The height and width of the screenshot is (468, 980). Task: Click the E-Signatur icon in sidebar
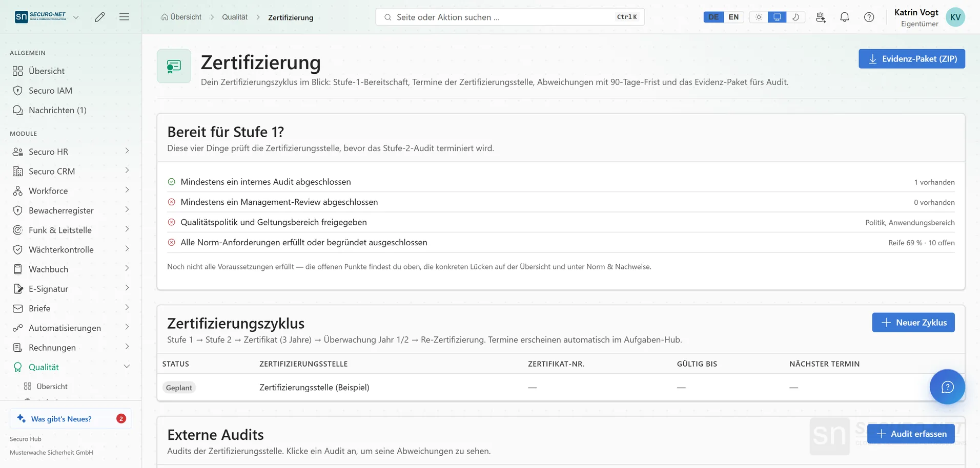coord(18,289)
